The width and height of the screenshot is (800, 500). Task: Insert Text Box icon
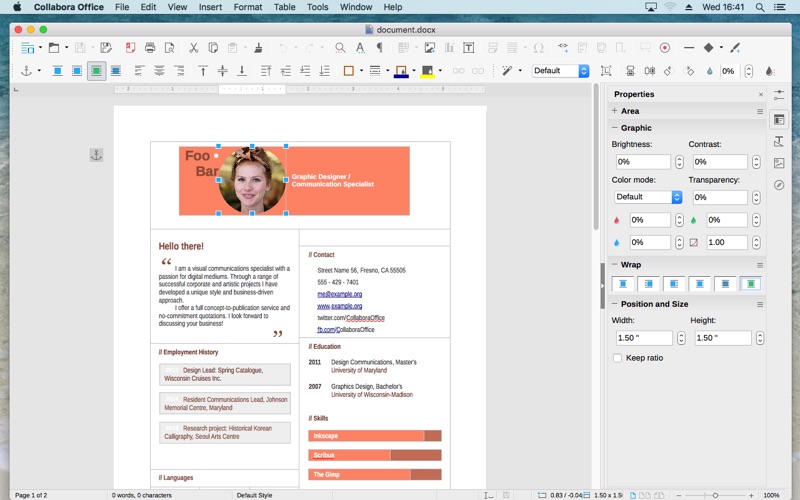pyautogui.click(x=468, y=48)
